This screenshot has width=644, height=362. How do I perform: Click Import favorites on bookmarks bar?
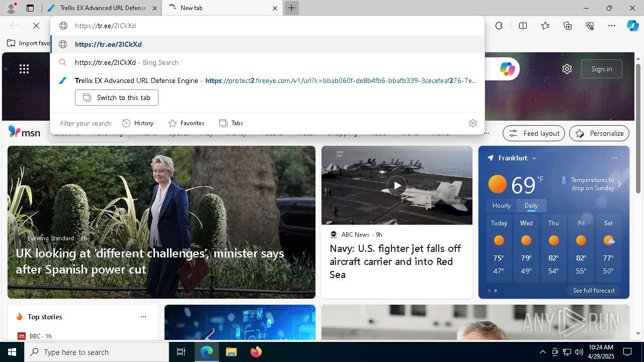pos(28,43)
